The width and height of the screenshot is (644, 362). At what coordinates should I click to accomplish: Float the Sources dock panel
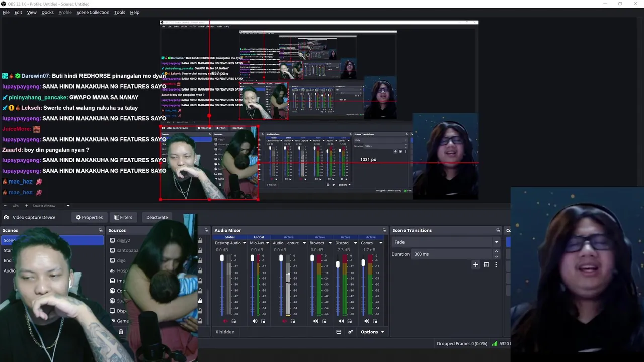pos(206,230)
